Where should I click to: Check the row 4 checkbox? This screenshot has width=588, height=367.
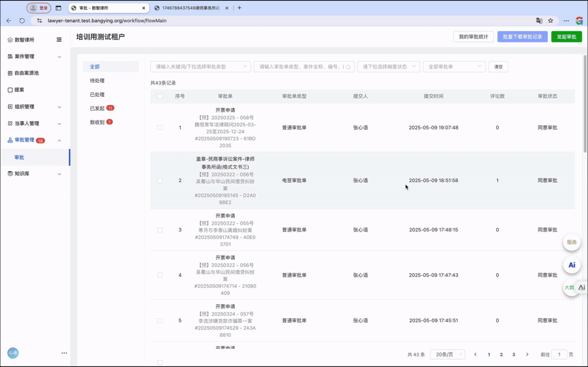160,275
